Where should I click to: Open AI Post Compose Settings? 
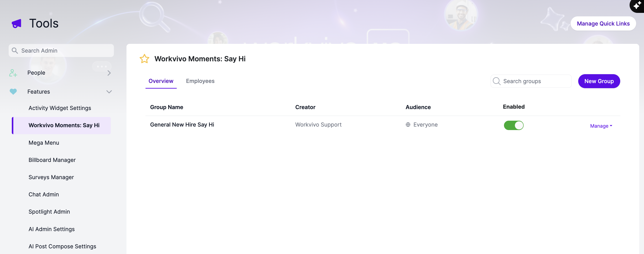62,246
